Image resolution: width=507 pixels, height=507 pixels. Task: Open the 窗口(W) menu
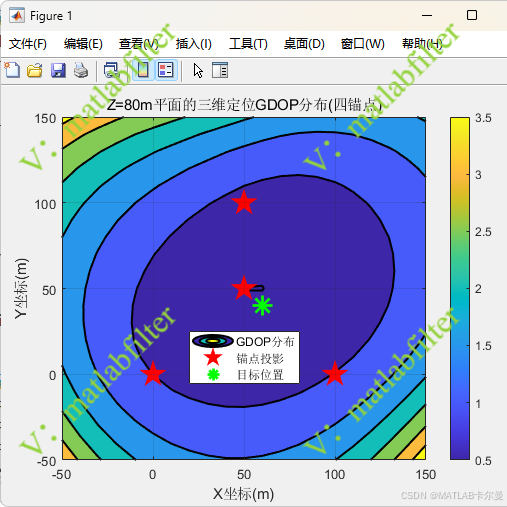(363, 44)
